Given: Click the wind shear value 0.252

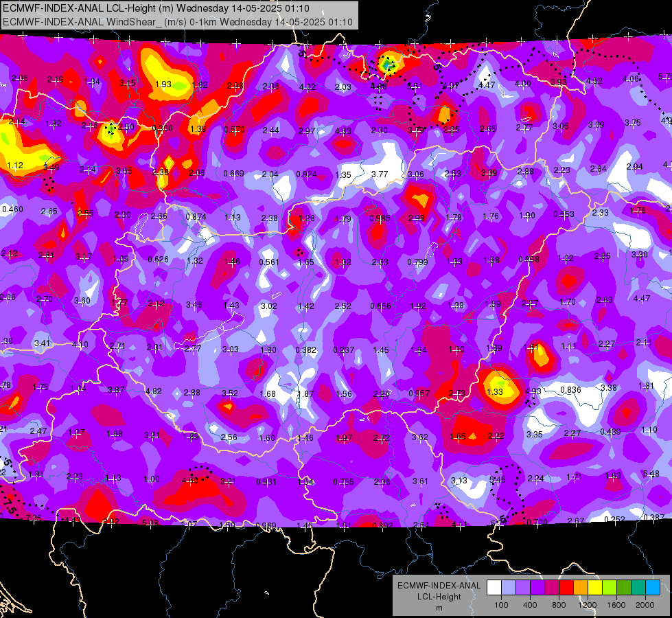Looking at the screenshot, I should coord(614,519).
